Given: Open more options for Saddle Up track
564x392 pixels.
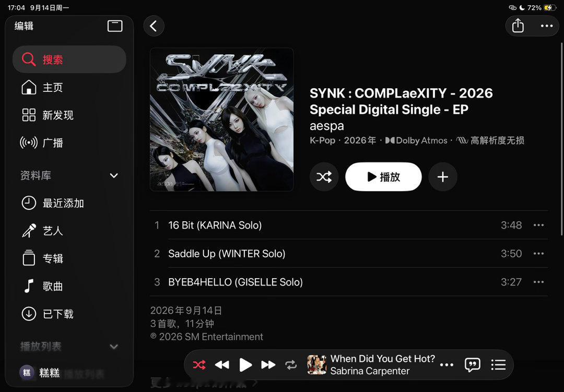Looking at the screenshot, I should tap(538, 254).
